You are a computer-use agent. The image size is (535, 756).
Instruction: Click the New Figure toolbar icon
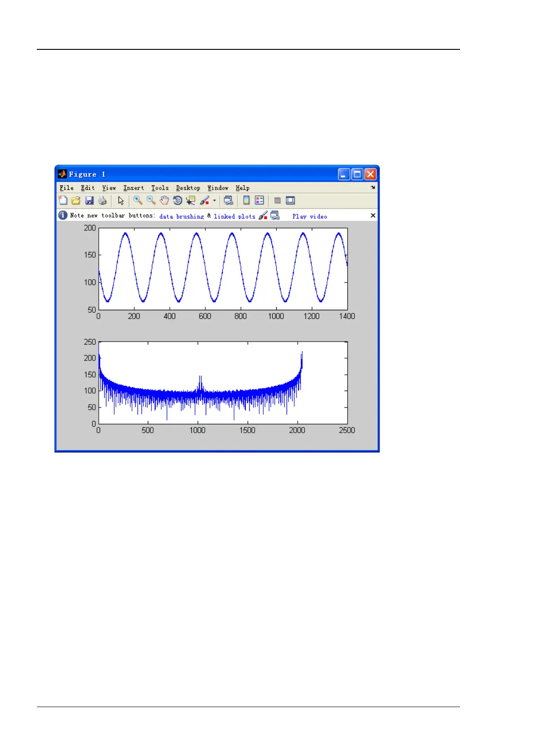[63, 201]
